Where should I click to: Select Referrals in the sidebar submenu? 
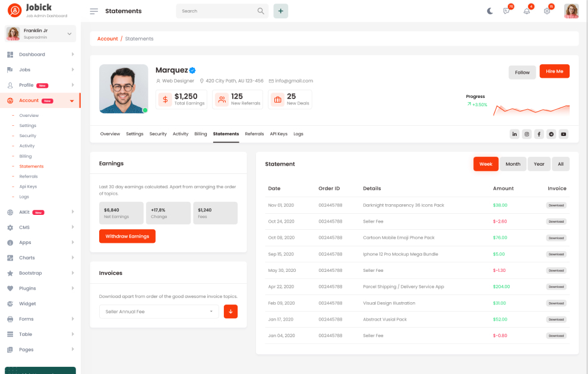click(29, 176)
